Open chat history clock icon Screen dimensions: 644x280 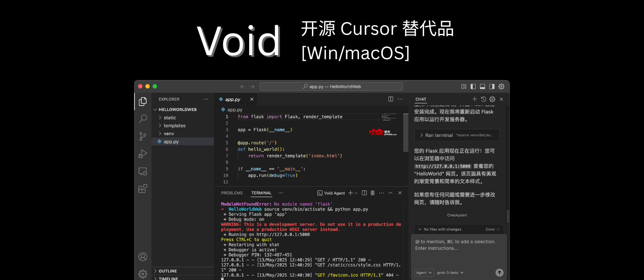[483, 99]
